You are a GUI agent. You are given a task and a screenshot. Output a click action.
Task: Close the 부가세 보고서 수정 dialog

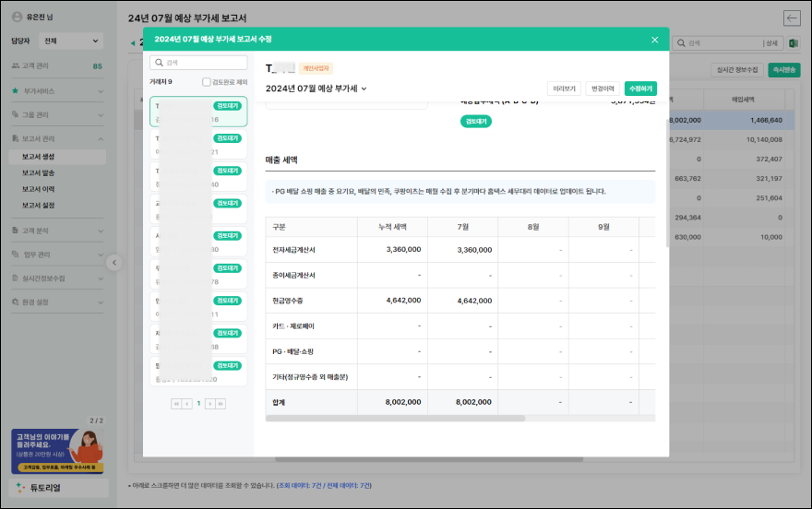point(654,40)
